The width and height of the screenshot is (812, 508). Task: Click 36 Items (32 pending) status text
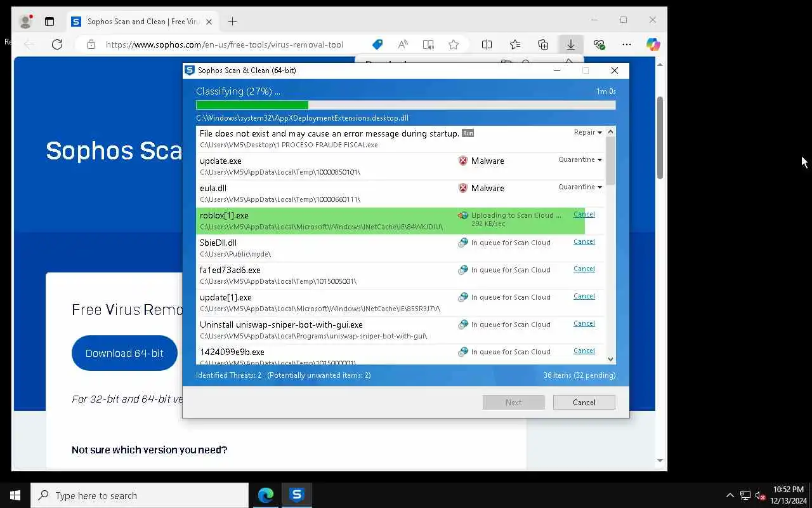[x=579, y=375]
